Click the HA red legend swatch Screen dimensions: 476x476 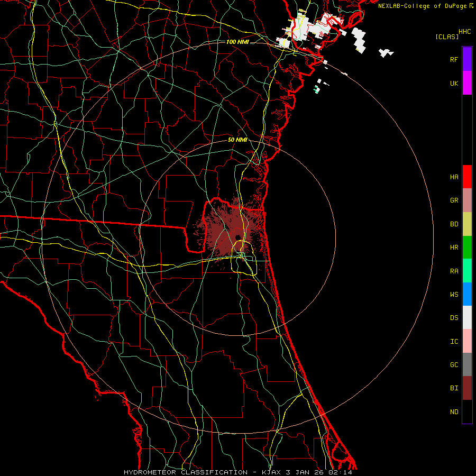467,177
